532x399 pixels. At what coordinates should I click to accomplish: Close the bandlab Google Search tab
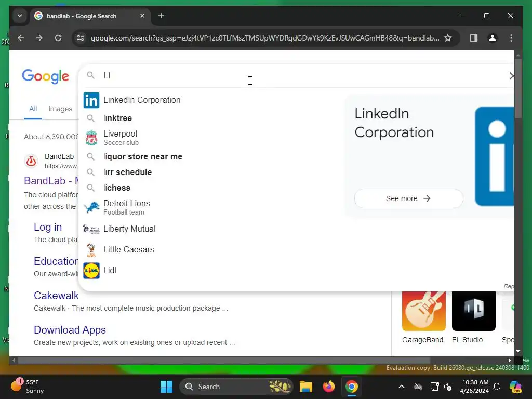(142, 16)
